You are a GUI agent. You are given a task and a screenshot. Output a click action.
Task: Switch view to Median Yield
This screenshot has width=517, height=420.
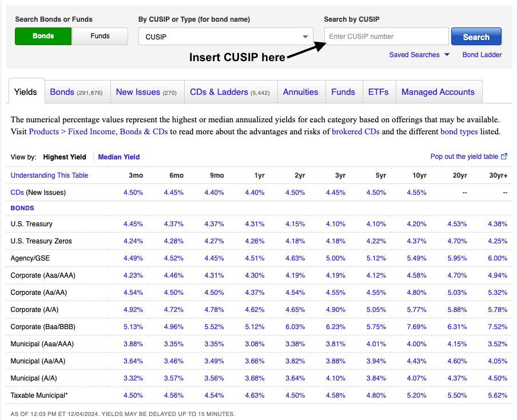119,157
